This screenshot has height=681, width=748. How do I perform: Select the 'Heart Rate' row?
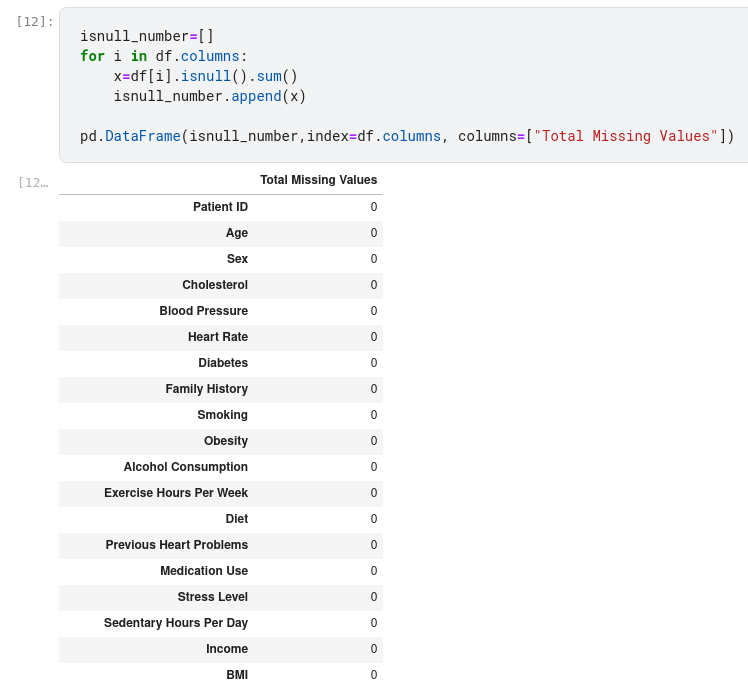click(x=217, y=337)
